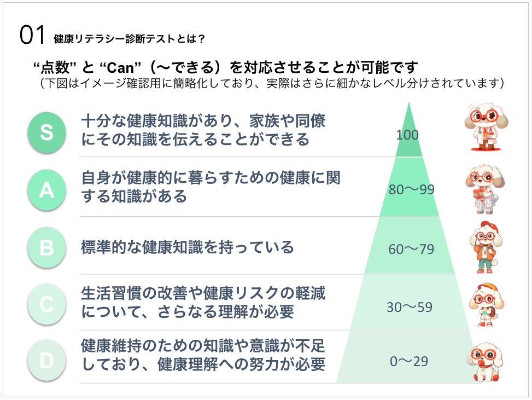The width and height of the screenshot is (532, 400).
Task: Select the parenthetical note beginning 下図はイメージ確認用
Action: (271, 84)
